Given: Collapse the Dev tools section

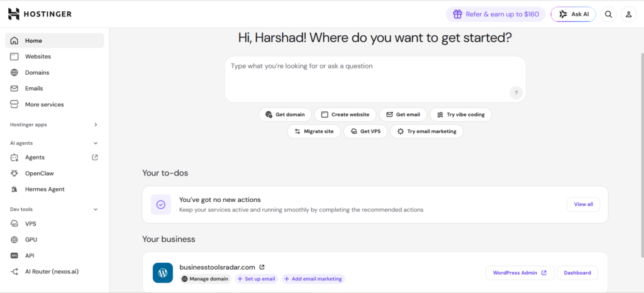Looking at the screenshot, I should (x=96, y=209).
